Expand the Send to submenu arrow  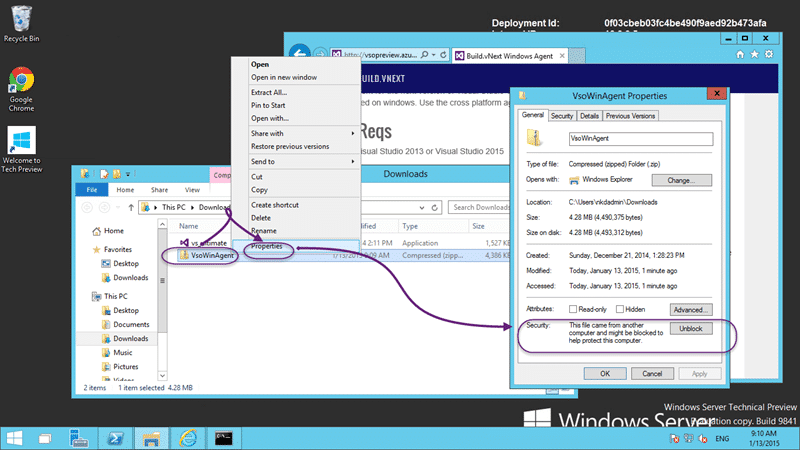pos(353,161)
